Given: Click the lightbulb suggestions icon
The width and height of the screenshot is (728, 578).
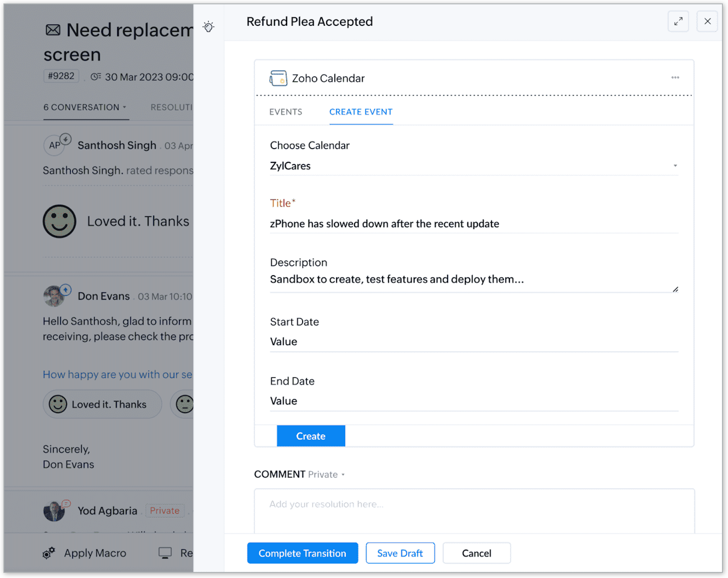Looking at the screenshot, I should [x=209, y=27].
